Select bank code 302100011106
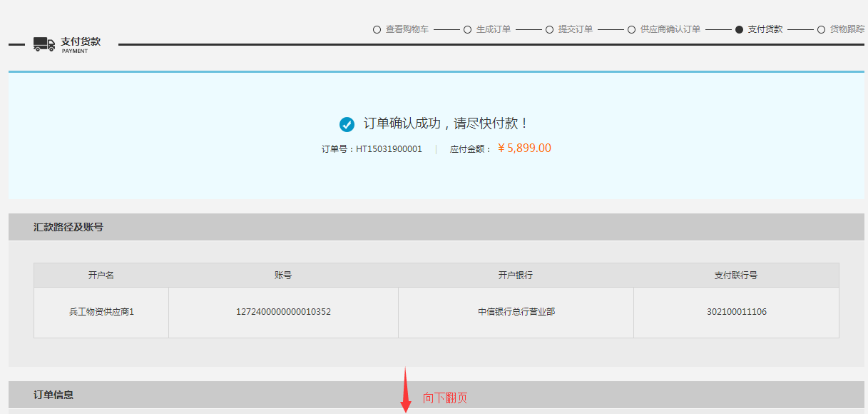Screen dimensions: 868x414 737,312
